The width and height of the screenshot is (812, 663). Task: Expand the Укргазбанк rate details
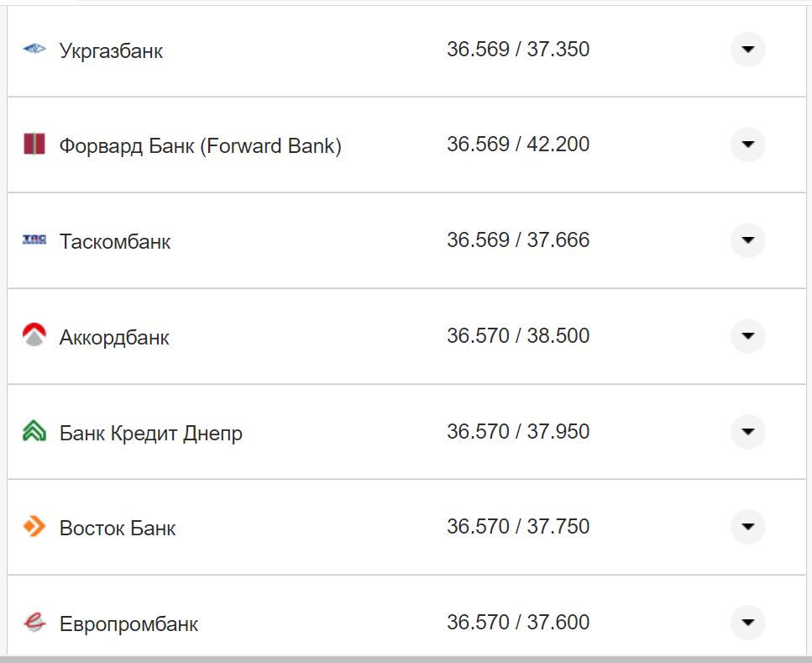coord(747,50)
